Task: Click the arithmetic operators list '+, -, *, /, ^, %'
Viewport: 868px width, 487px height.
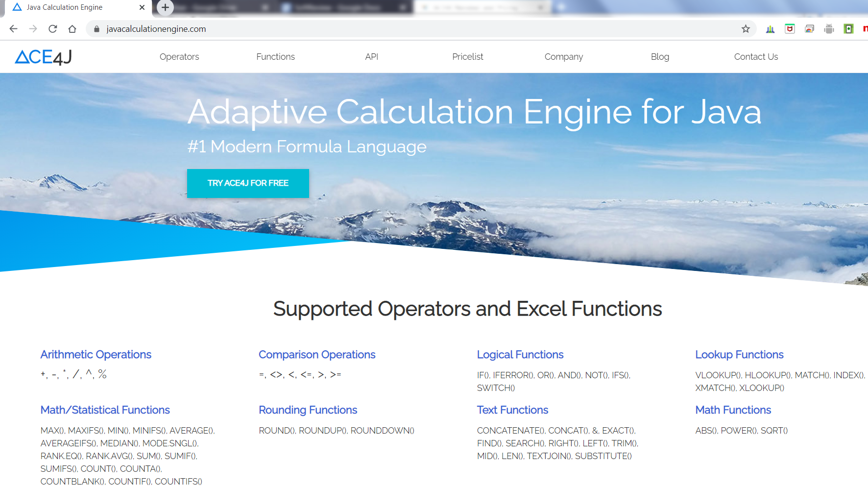Action: [x=73, y=375]
